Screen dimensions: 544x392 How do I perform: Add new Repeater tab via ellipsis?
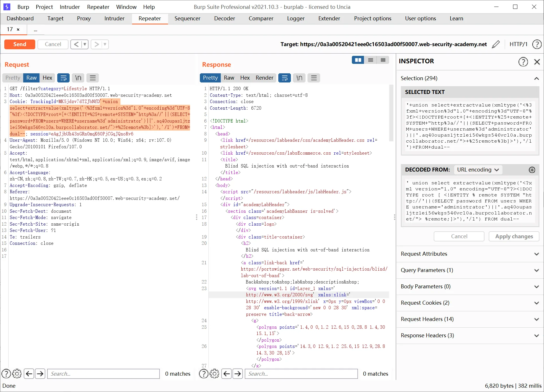[x=36, y=30]
